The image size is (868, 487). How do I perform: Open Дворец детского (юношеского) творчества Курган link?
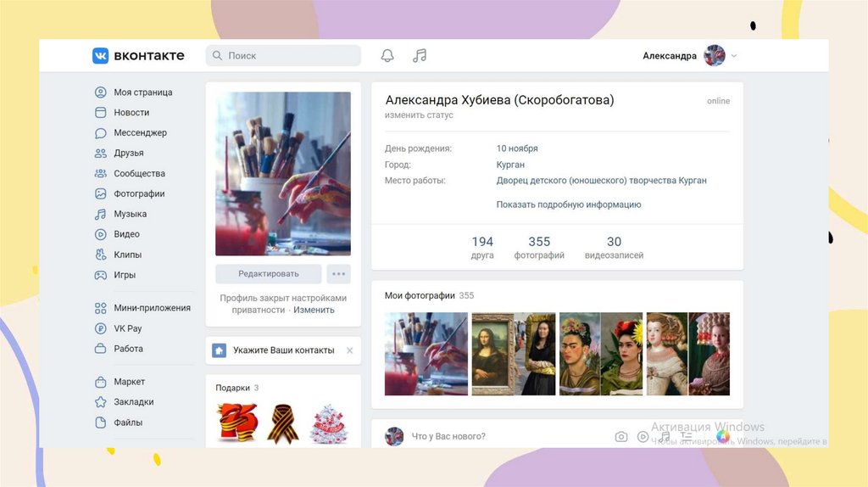(601, 181)
